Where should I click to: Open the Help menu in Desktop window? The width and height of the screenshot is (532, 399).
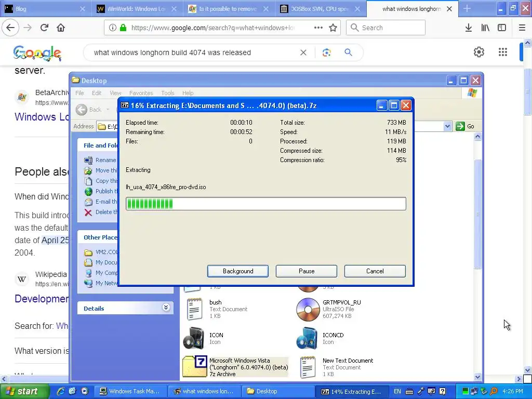(188, 93)
